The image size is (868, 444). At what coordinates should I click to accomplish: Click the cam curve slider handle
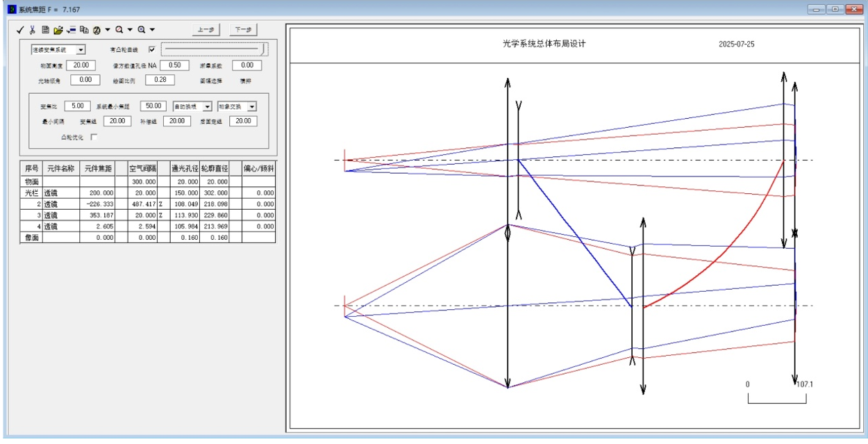point(263,49)
